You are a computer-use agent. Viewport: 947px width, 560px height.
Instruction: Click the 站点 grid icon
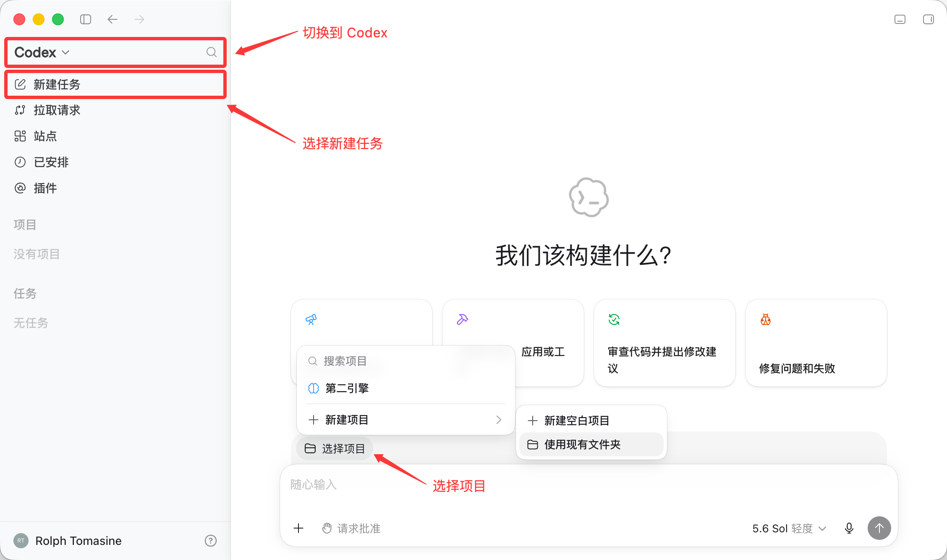point(20,136)
